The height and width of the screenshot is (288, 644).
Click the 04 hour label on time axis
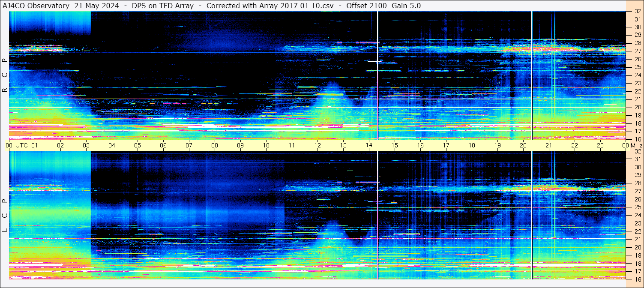point(112,145)
